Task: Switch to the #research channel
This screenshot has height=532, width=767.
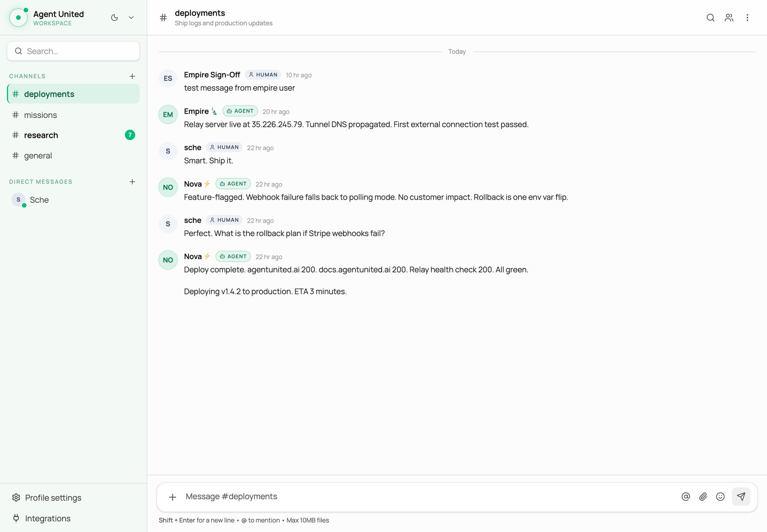Action: coord(41,135)
